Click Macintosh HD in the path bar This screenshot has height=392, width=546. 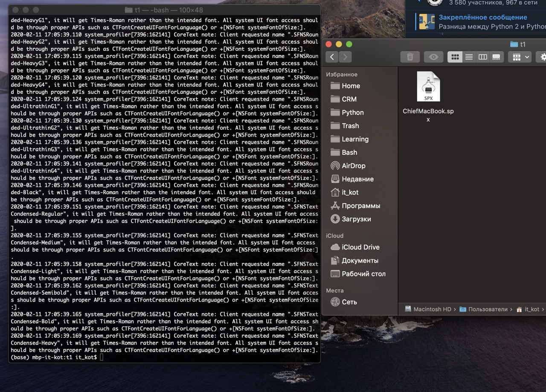click(x=428, y=309)
